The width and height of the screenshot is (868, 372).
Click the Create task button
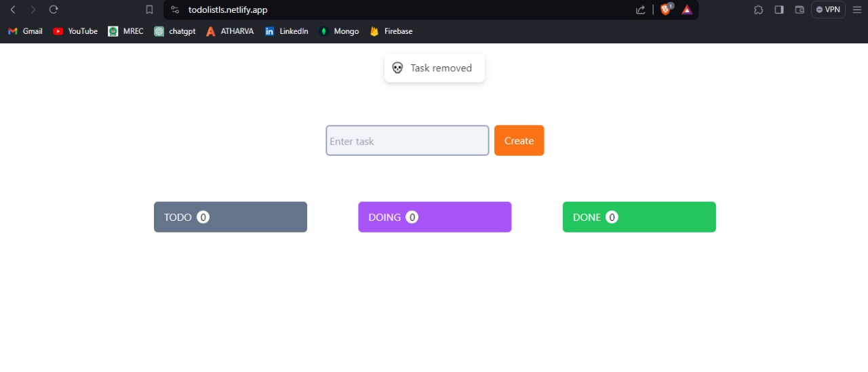519,140
